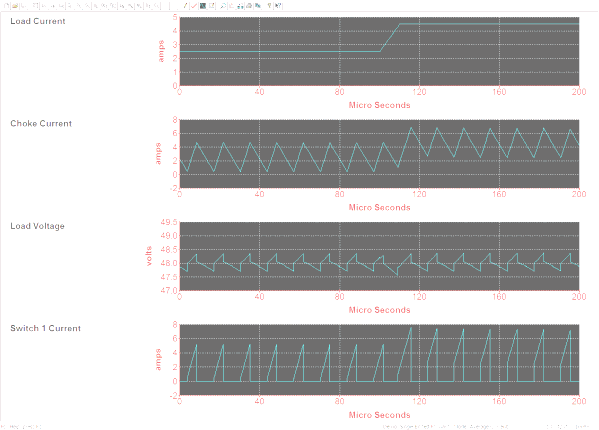This screenshot has width=599, height=430.
Task: Click the 47.5 tick on Load Voltage axis
Action: tap(169, 277)
